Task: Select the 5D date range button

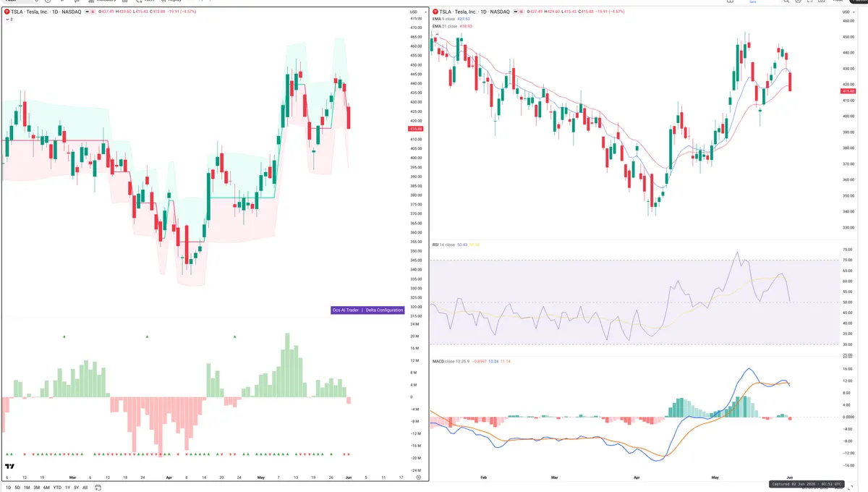Action: click(x=17, y=488)
